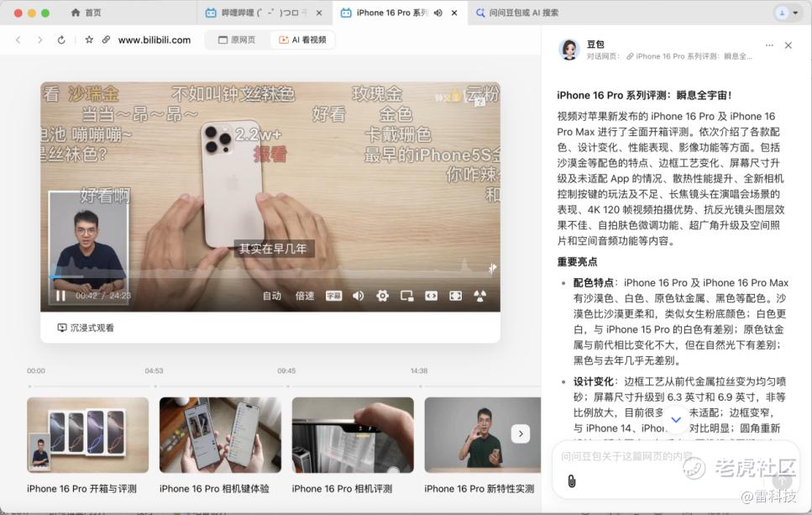This screenshot has width=812, height=515.
Task: Open the 倍速 playback speed menu
Action: click(305, 296)
